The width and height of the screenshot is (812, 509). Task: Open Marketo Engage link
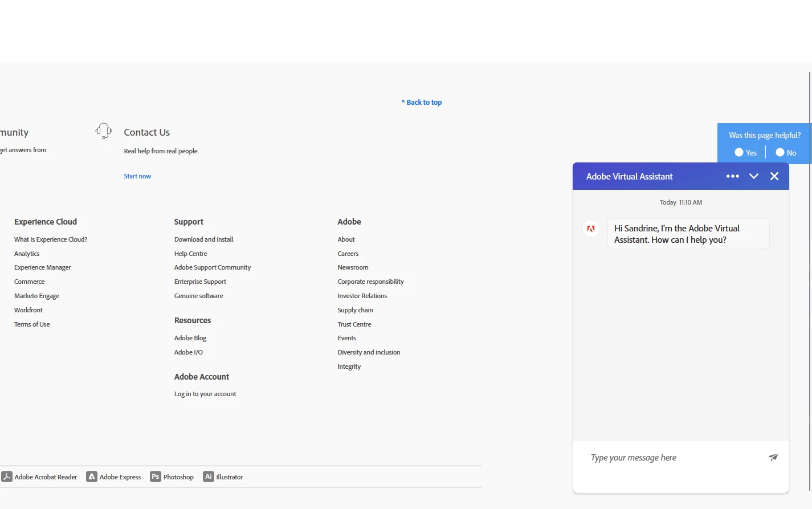pyautogui.click(x=37, y=296)
